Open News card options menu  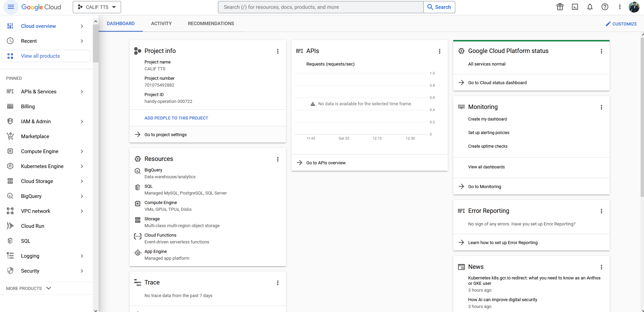[x=601, y=267]
